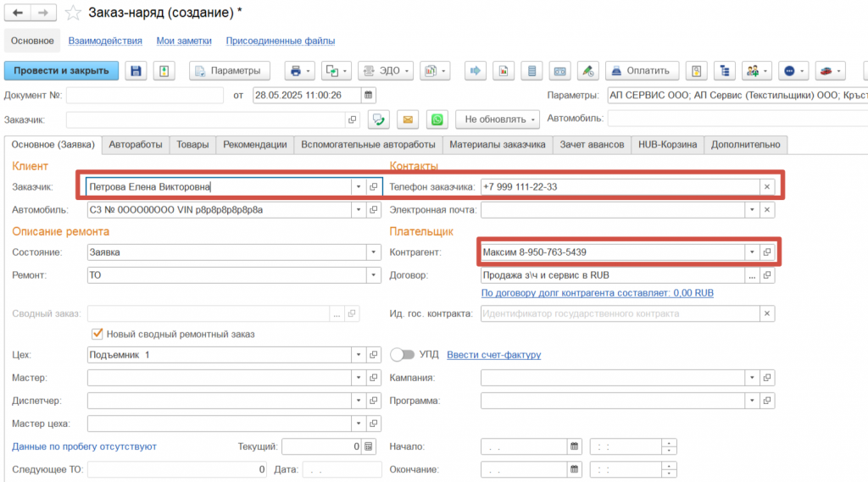This screenshot has width=868, height=482.
Task: Toggle the УПД switch
Action: [402, 355]
